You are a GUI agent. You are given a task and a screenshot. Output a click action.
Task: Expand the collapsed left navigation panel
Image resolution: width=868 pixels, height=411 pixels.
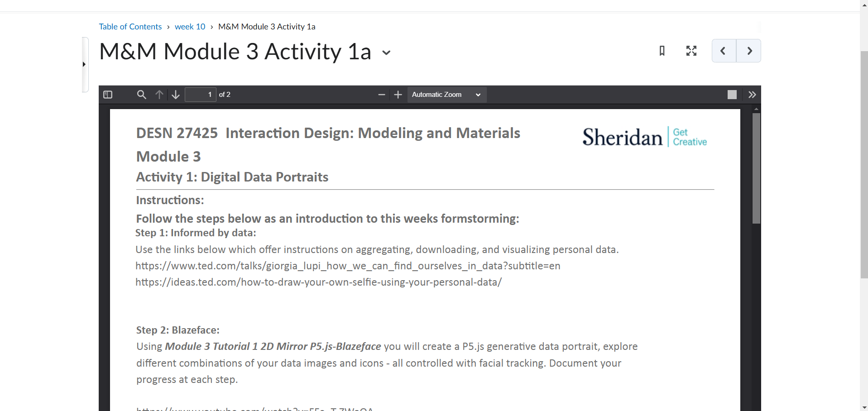[84, 64]
